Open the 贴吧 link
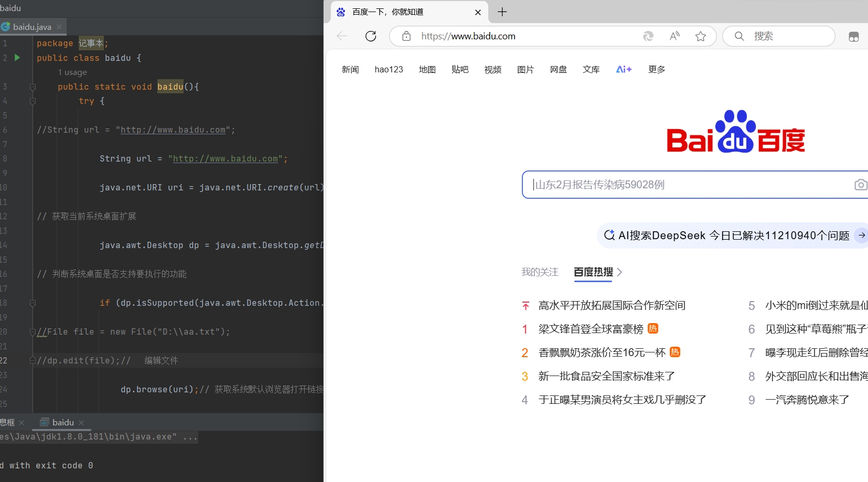Viewport: 868px width, 482px height. pyautogui.click(x=460, y=69)
